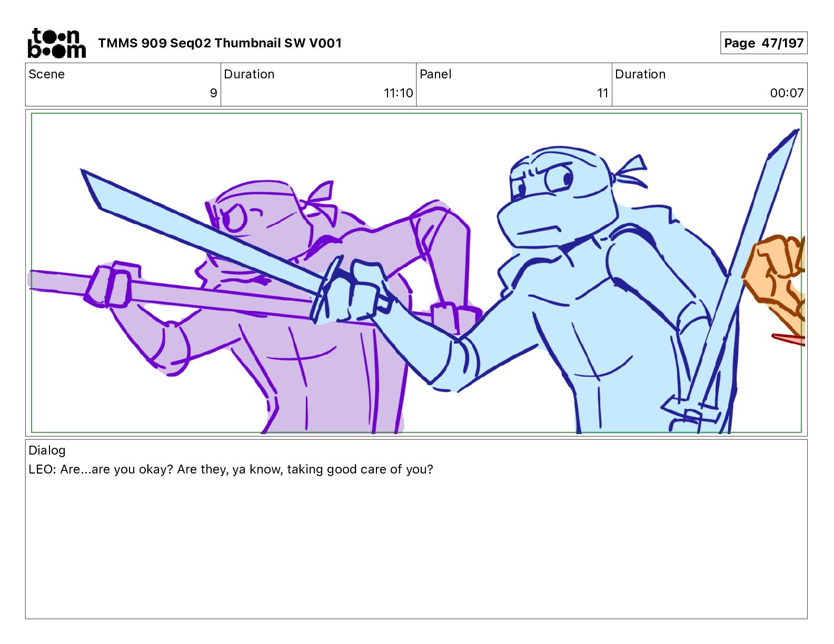
Task: Click the scene duration value '11:10'
Action: click(398, 93)
